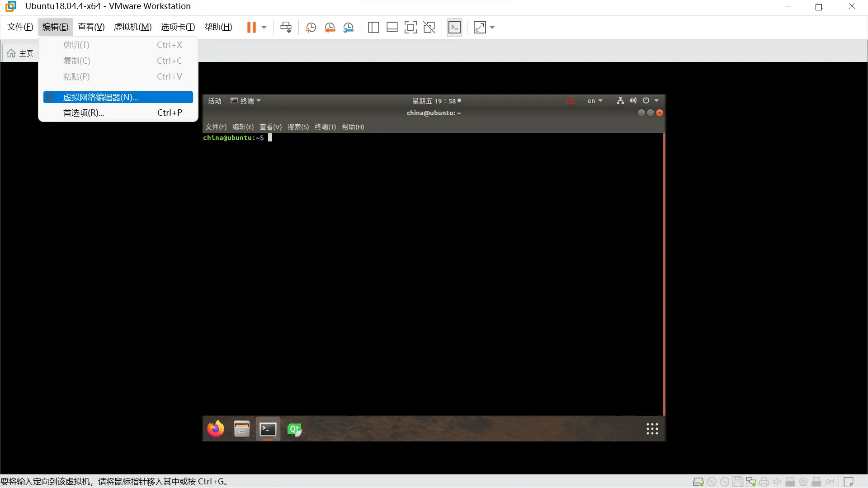868x488 pixels.
Task: Select 剪切(T) in the edit menu
Action: tap(118, 45)
